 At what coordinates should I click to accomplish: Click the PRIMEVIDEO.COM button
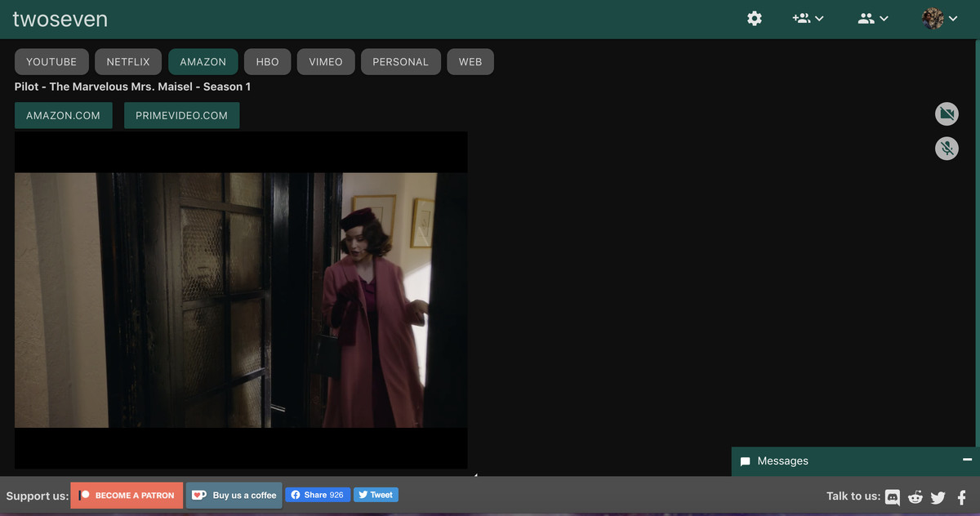tap(181, 116)
